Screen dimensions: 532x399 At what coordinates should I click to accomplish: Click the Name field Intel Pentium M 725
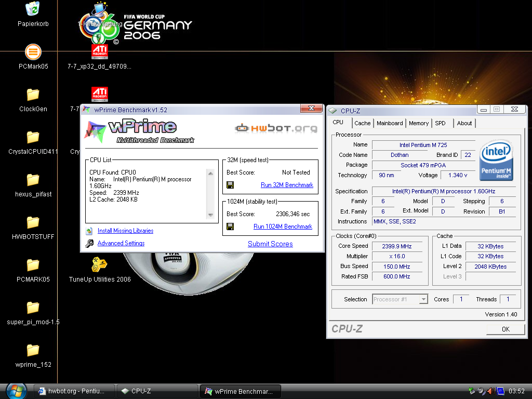(423, 145)
